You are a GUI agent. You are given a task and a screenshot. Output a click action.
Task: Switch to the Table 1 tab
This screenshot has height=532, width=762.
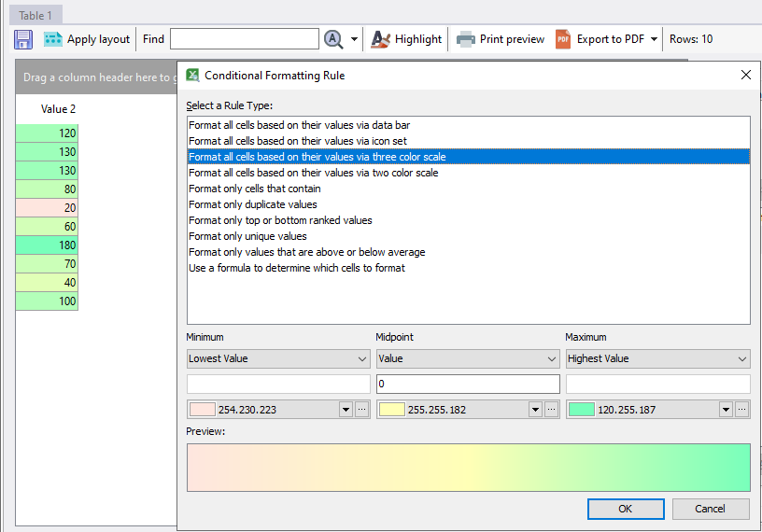pyautogui.click(x=37, y=15)
